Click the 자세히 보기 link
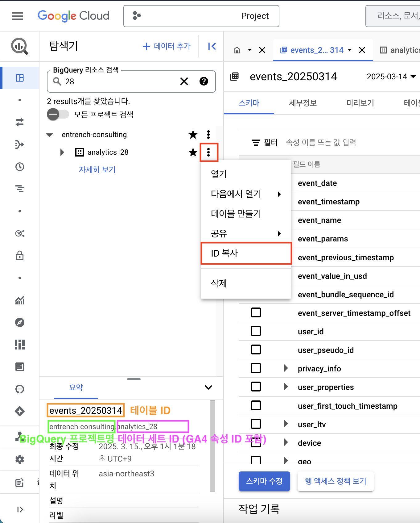Image resolution: width=420 pixels, height=523 pixels. 97,169
